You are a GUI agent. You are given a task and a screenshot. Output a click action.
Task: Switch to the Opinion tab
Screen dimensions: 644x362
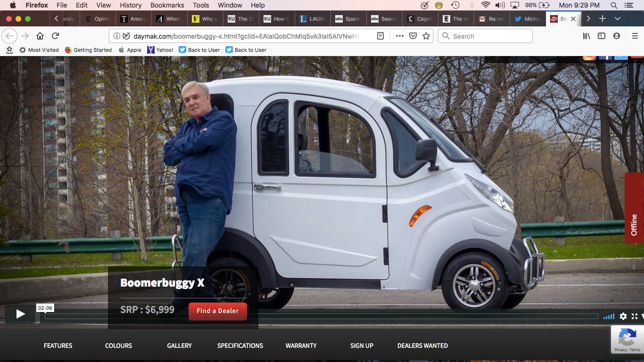click(98, 19)
